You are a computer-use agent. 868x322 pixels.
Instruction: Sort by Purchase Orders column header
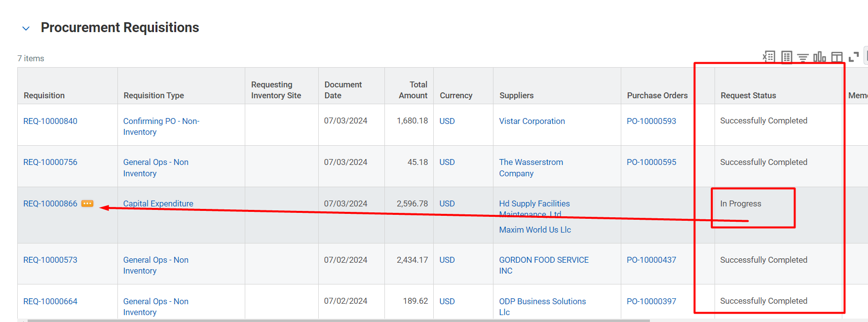coord(657,95)
